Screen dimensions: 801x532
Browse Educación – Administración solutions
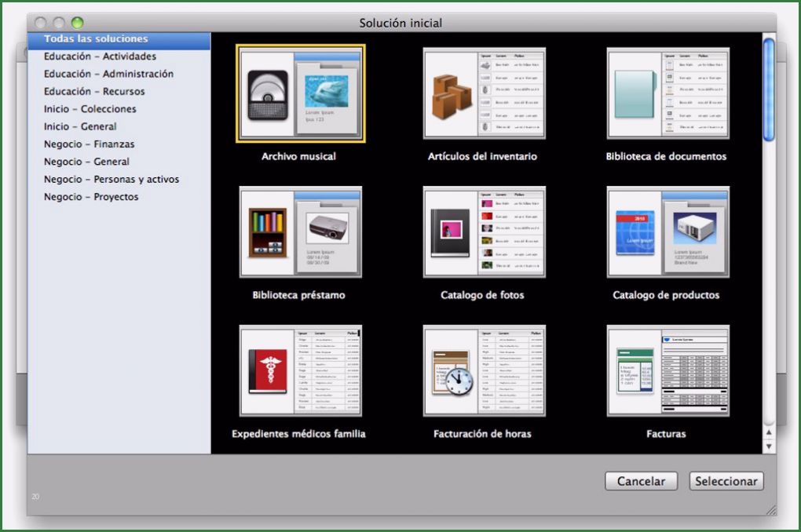coord(107,73)
